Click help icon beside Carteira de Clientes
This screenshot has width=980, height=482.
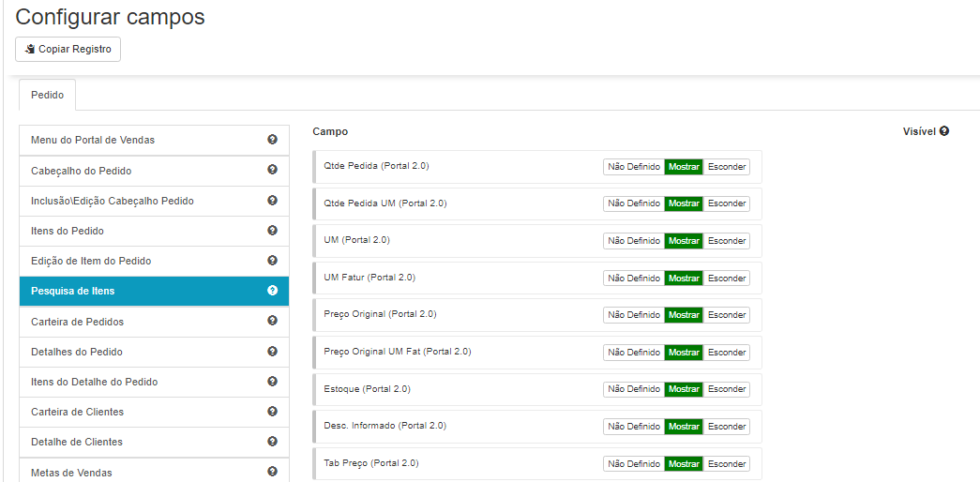(272, 412)
